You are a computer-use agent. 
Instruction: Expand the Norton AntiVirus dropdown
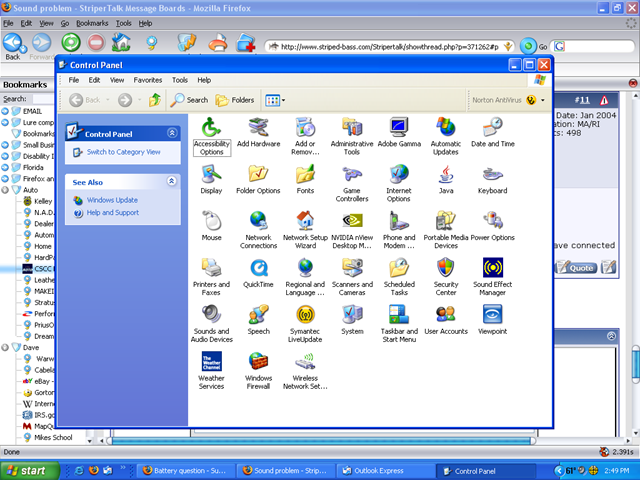[x=543, y=100]
